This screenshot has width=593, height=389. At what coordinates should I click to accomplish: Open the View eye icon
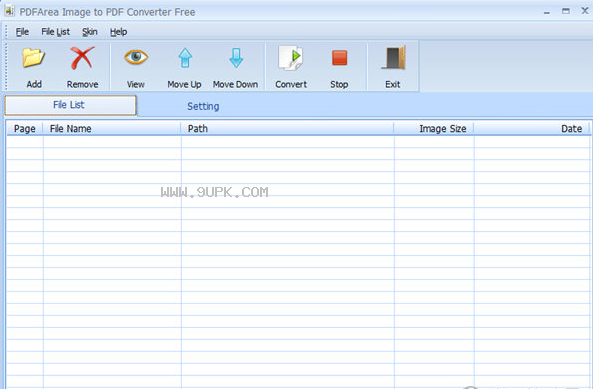tap(136, 57)
